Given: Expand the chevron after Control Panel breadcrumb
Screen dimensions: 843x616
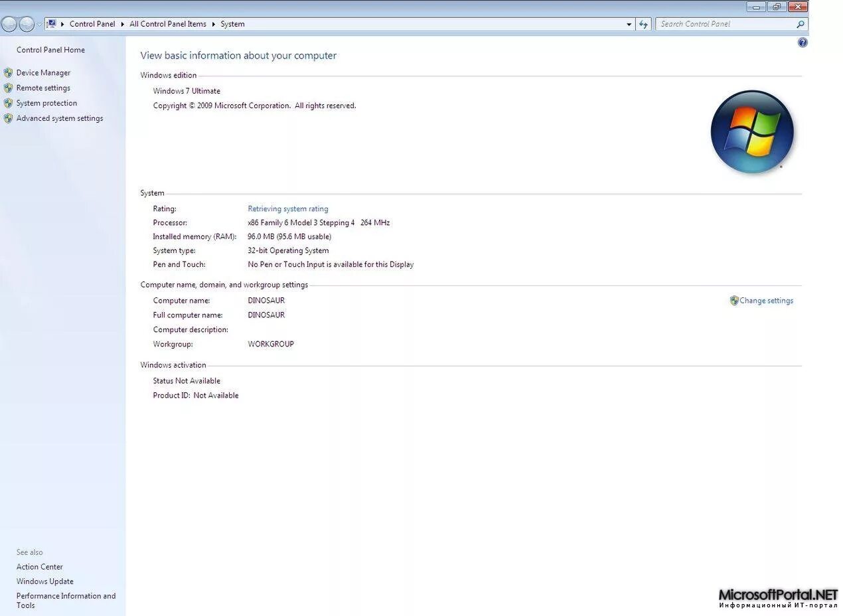Looking at the screenshot, I should (x=123, y=24).
